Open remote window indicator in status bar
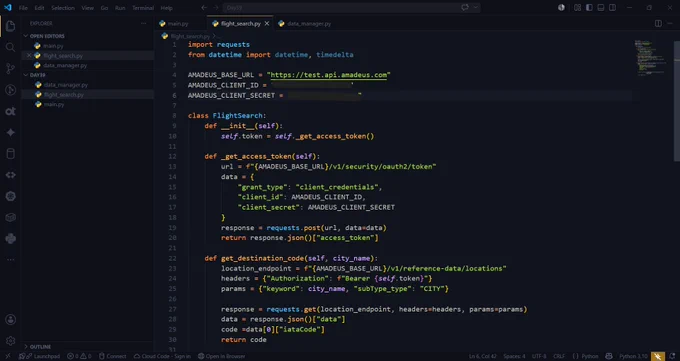The width and height of the screenshot is (680, 361). [x=8, y=356]
